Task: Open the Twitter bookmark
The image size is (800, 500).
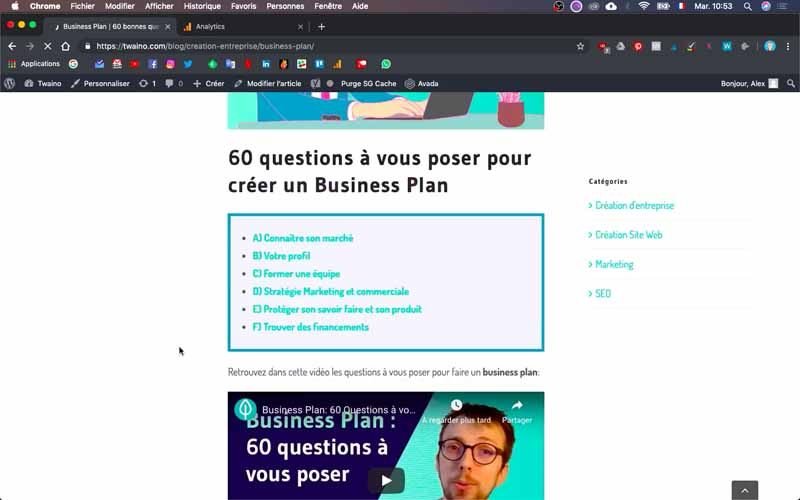Action: (x=188, y=64)
